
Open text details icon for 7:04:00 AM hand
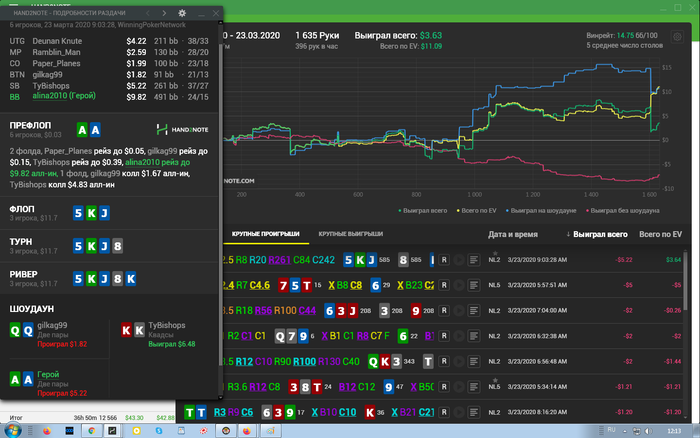474,310
